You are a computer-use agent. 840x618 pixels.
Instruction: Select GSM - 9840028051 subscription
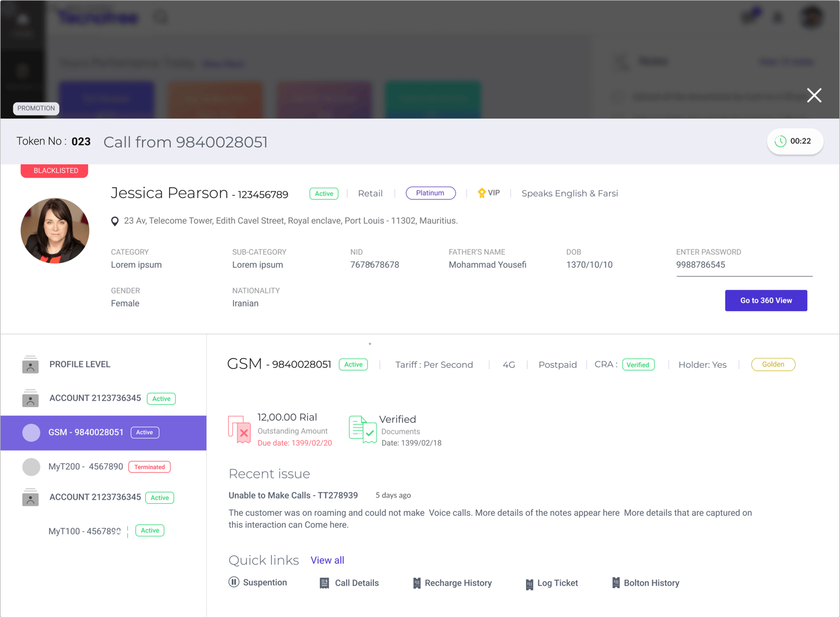tap(86, 433)
